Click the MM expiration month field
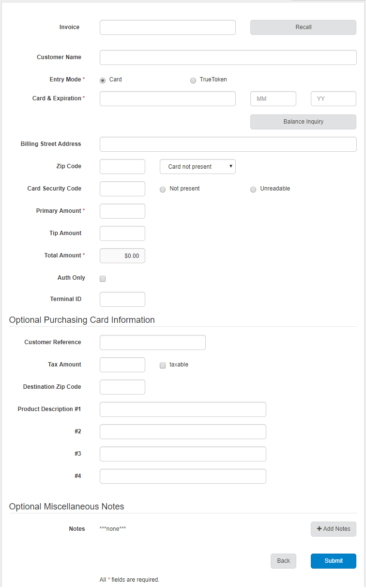The image size is (366, 588). [273, 98]
